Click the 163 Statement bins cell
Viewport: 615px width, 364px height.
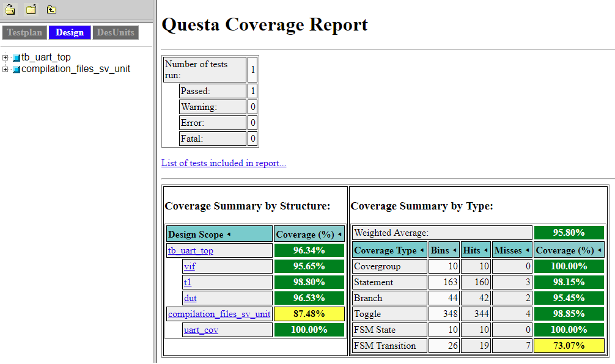(x=444, y=282)
